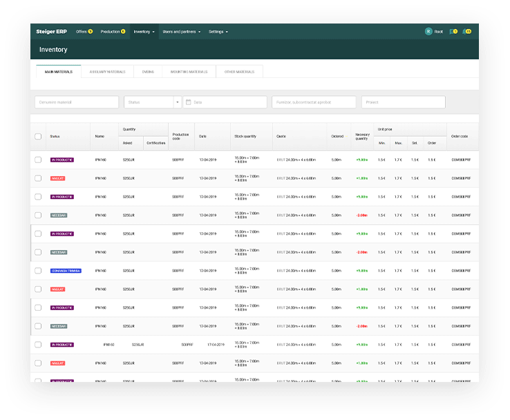
Task: Click the messages icon with yellow badge
Action: coord(453,32)
